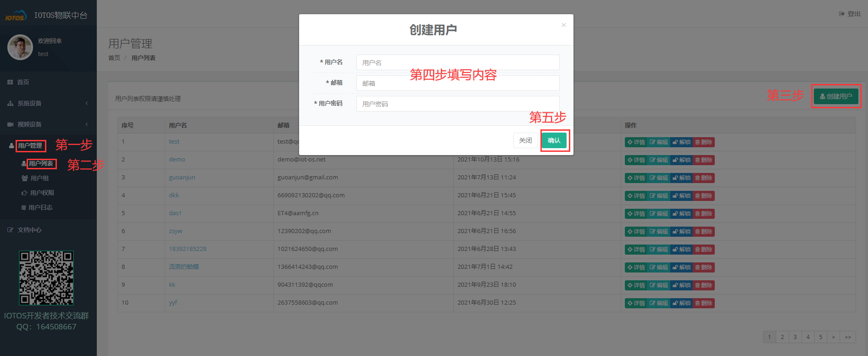Focus the 用户密码 input field
This screenshot has width=868, height=356.
pyautogui.click(x=458, y=104)
